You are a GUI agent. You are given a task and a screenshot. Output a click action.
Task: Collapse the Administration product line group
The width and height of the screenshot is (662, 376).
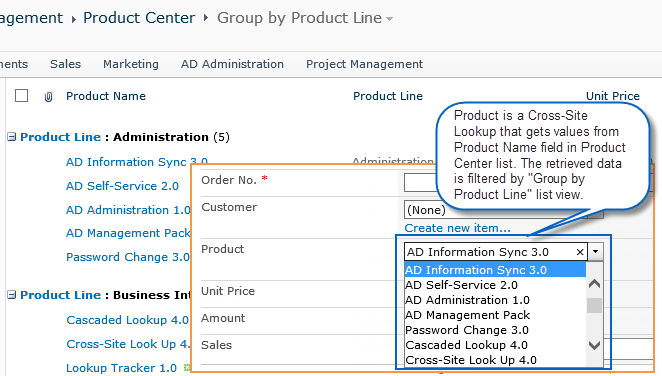pyautogui.click(x=12, y=137)
